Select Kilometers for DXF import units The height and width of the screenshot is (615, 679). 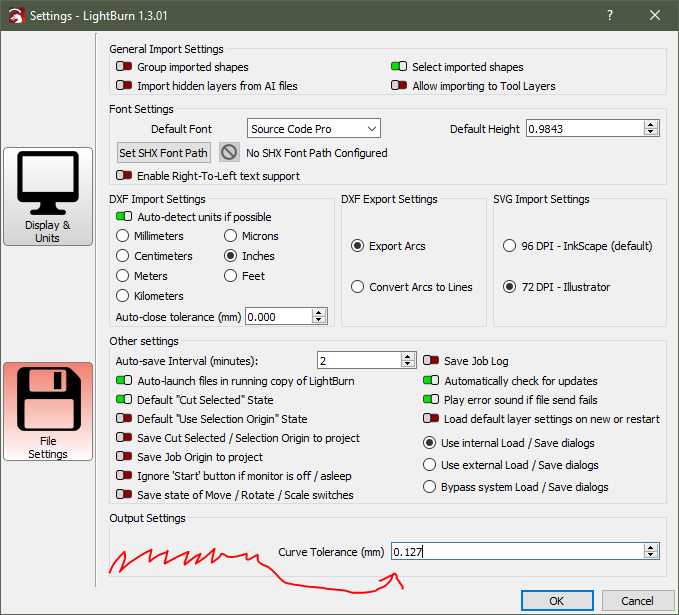[x=123, y=295]
